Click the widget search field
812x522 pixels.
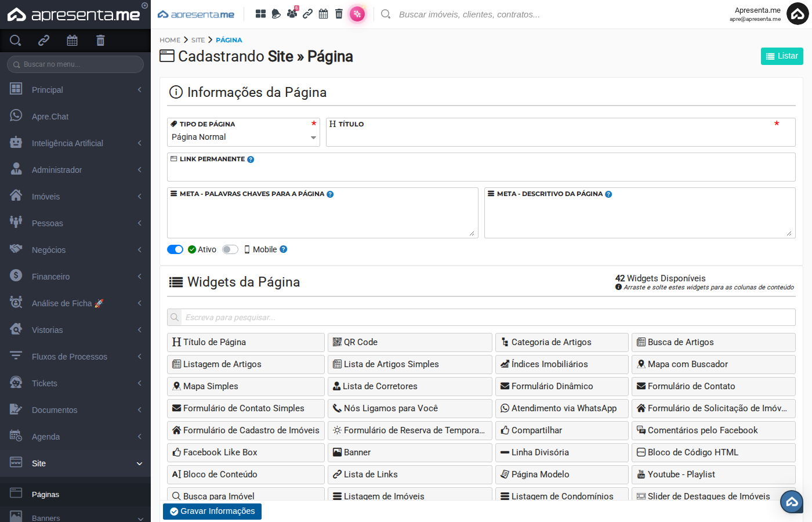[488, 317]
